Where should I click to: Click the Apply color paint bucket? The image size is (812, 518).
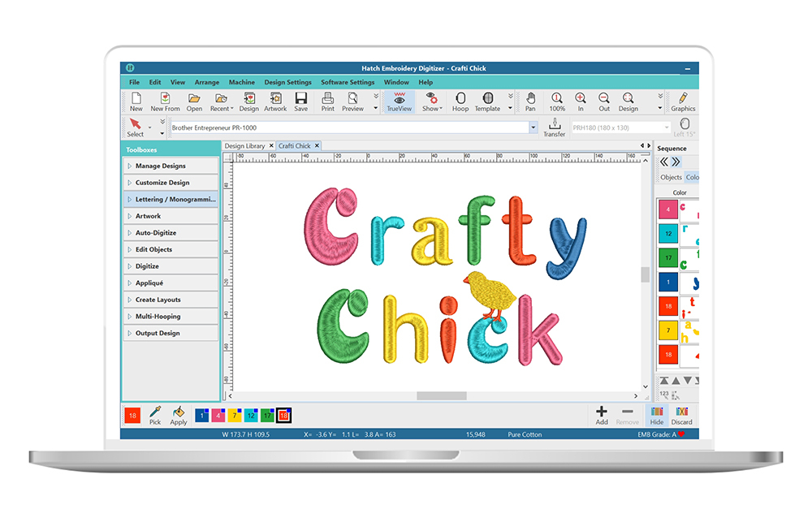tap(179, 415)
